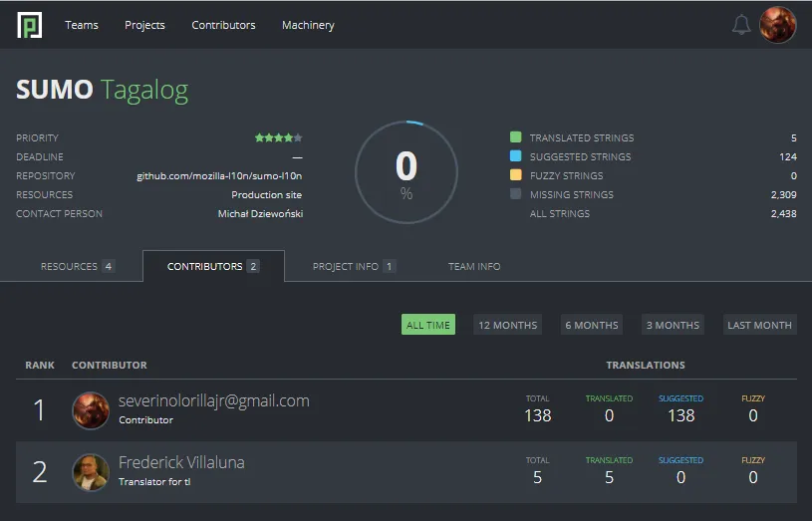
Task: Click the SUMO project title
Action: (x=55, y=90)
